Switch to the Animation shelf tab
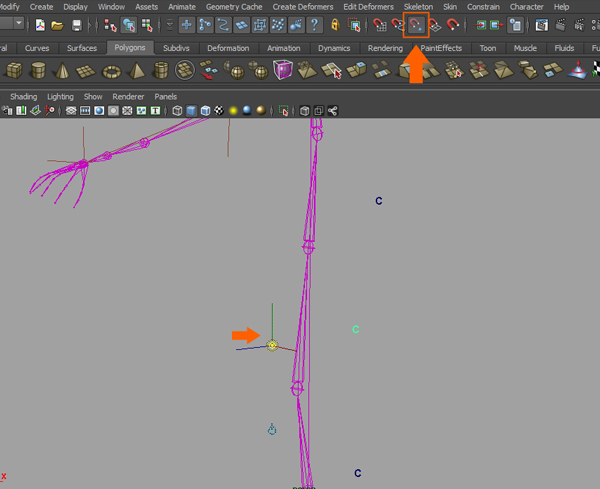The width and height of the screenshot is (600, 489). tap(284, 48)
